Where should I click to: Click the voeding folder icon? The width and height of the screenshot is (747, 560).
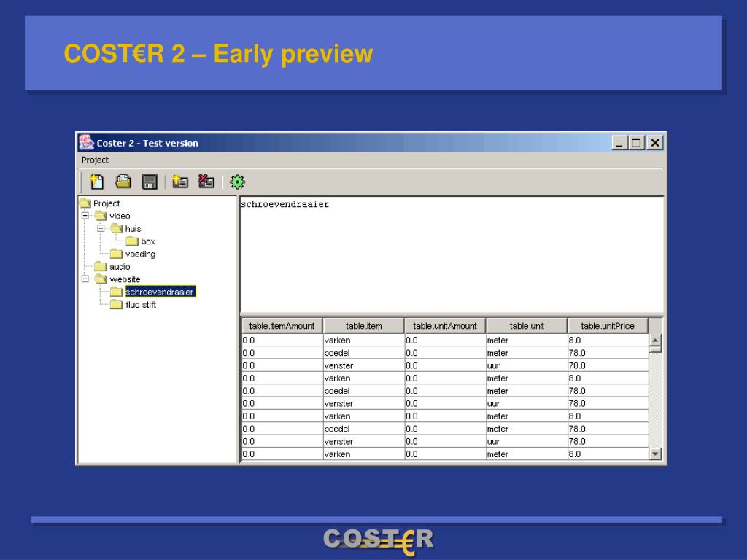click(x=116, y=253)
